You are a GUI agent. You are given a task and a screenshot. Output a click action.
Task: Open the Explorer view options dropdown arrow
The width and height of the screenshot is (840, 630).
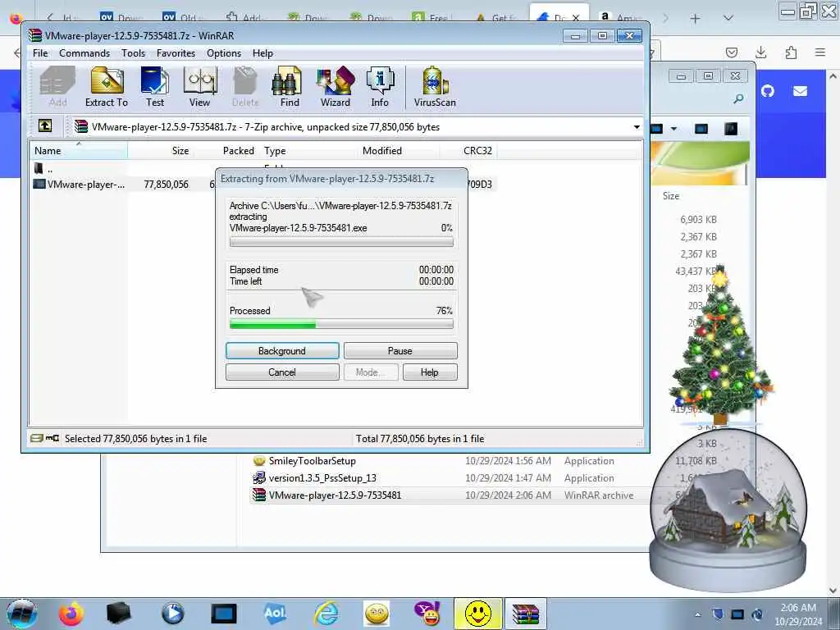tap(674, 129)
